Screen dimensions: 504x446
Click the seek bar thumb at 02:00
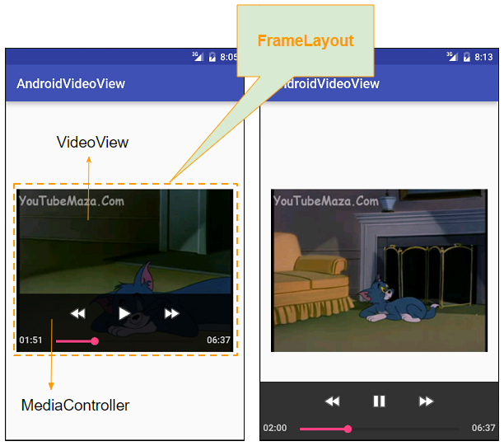(x=348, y=429)
